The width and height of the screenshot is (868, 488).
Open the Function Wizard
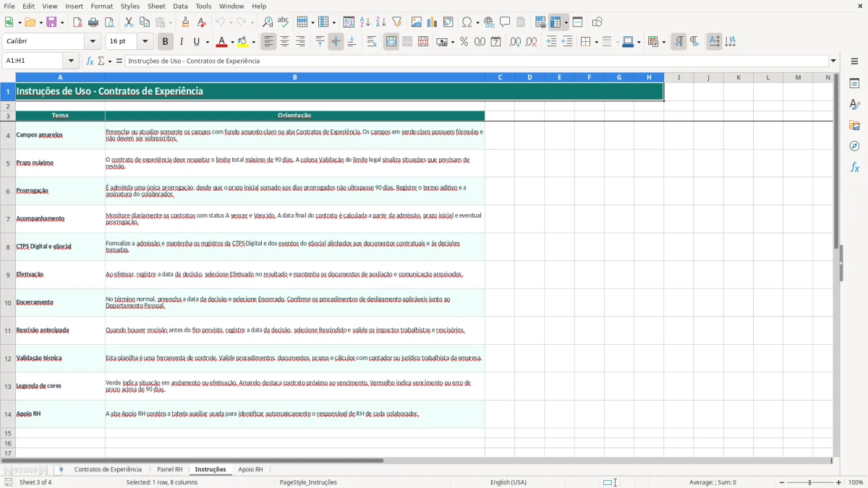click(90, 61)
